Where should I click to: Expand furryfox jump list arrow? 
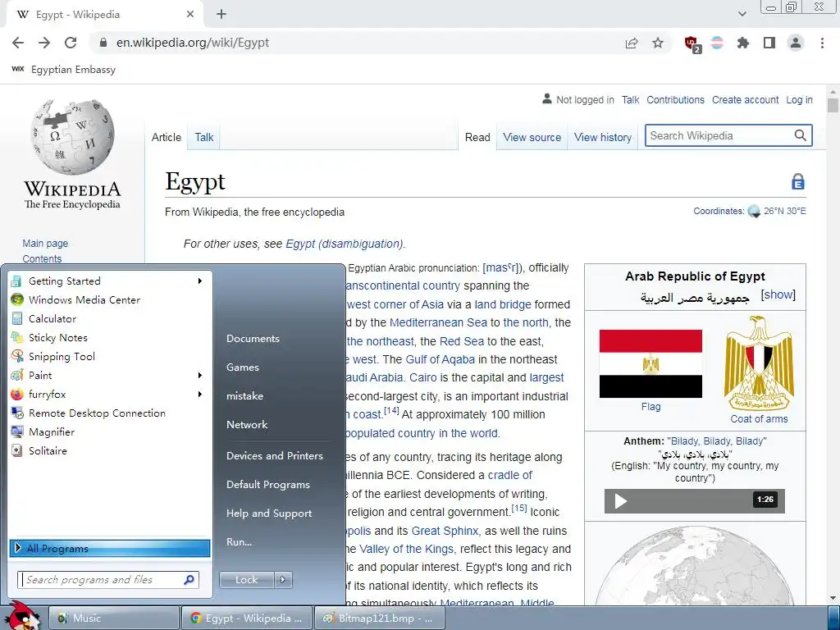pyautogui.click(x=200, y=395)
